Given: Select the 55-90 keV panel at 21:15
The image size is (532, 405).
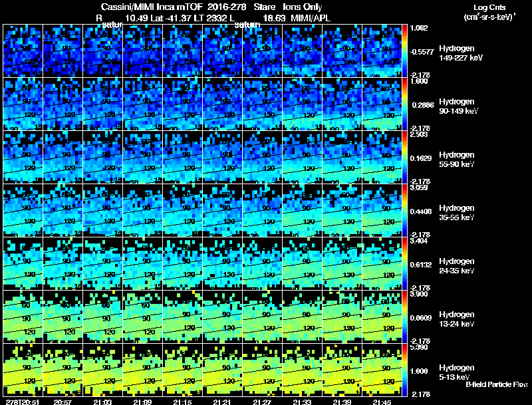Looking at the screenshot, I should coord(182,157).
